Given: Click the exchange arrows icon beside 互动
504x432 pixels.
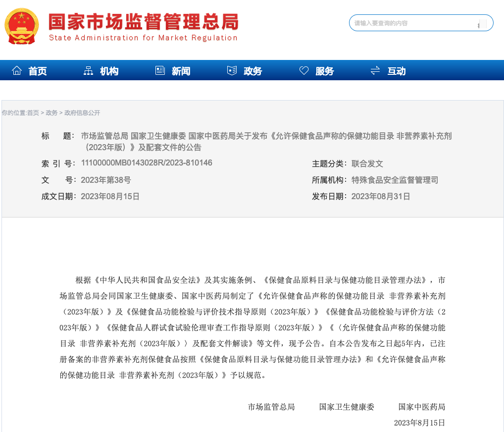Looking at the screenshot, I should pyautogui.click(x=375, y=70).
